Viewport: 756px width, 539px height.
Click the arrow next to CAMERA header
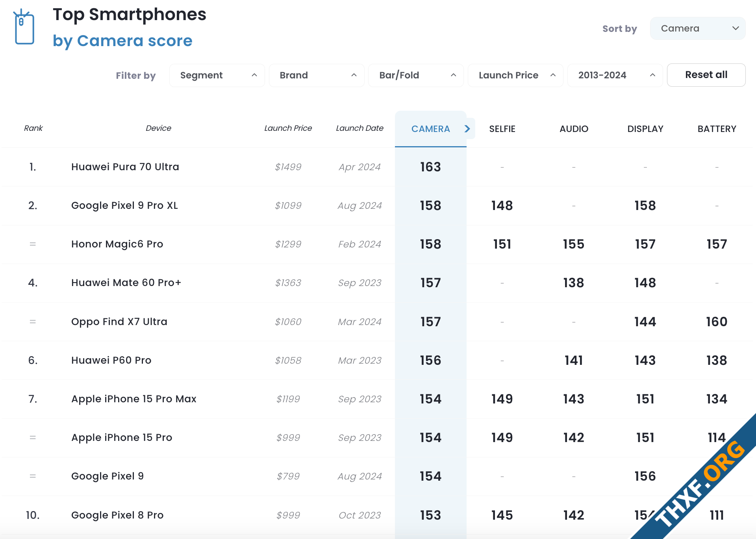coord(467,129)
